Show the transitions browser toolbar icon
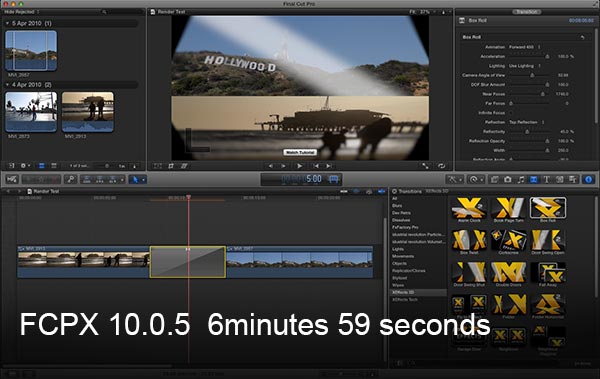The width and height of the screenshot is (600, 379). [x=533, y=179]
